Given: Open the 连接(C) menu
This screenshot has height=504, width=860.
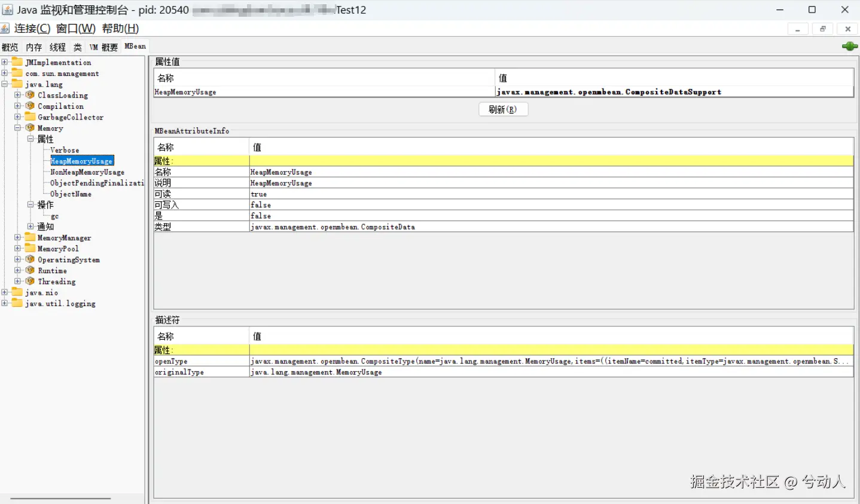Looking at the screenshot, I should tap(32, 29).
